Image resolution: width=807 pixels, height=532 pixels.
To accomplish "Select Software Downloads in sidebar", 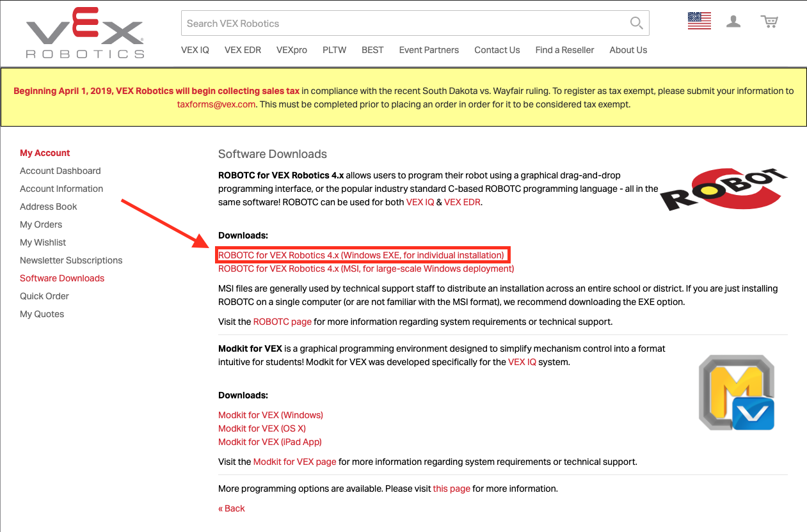I will (x=62, y=278).
